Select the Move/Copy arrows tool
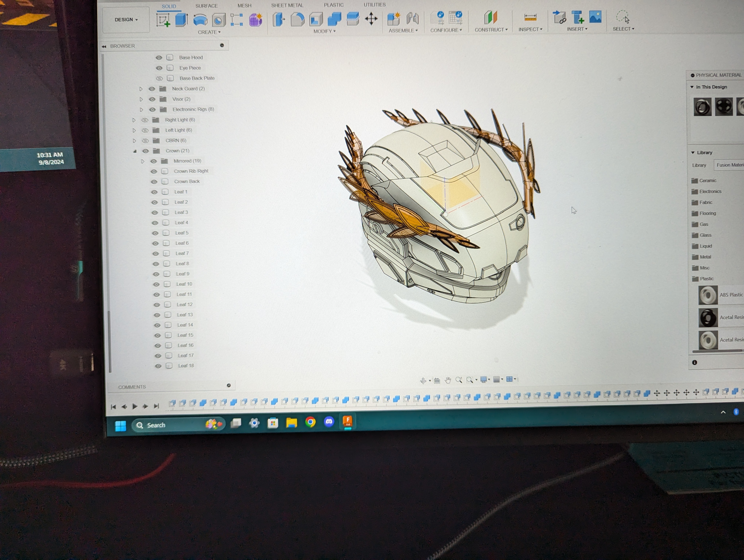Viewport: 744px width, 560px height. [371, 18]
